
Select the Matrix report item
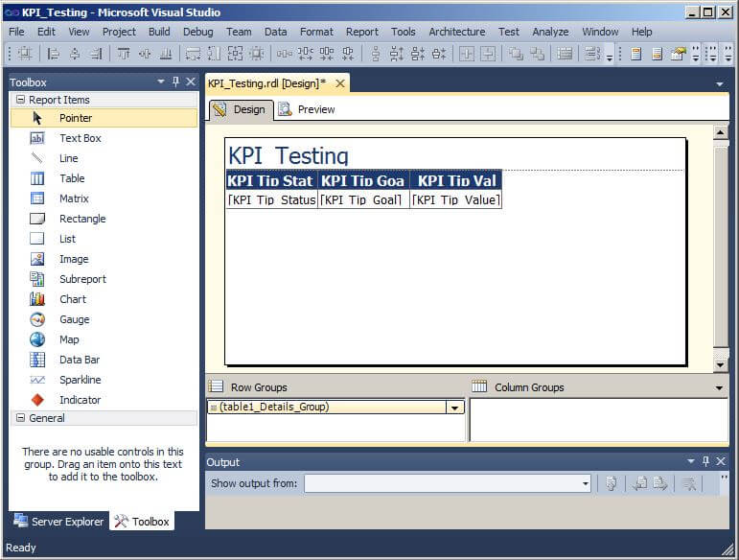104,198
